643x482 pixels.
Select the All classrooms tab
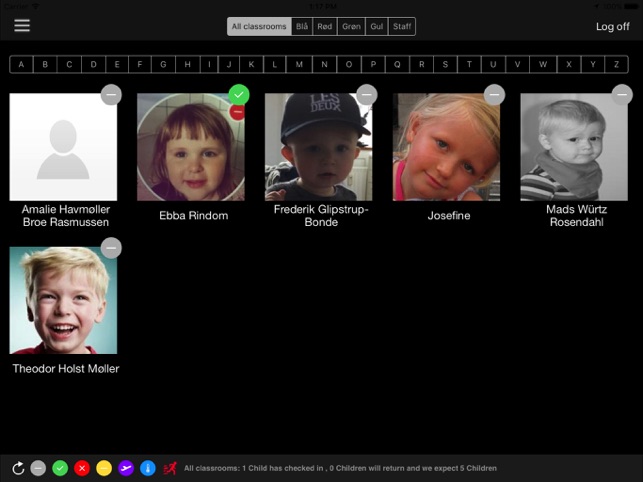(x=259, y=27)
